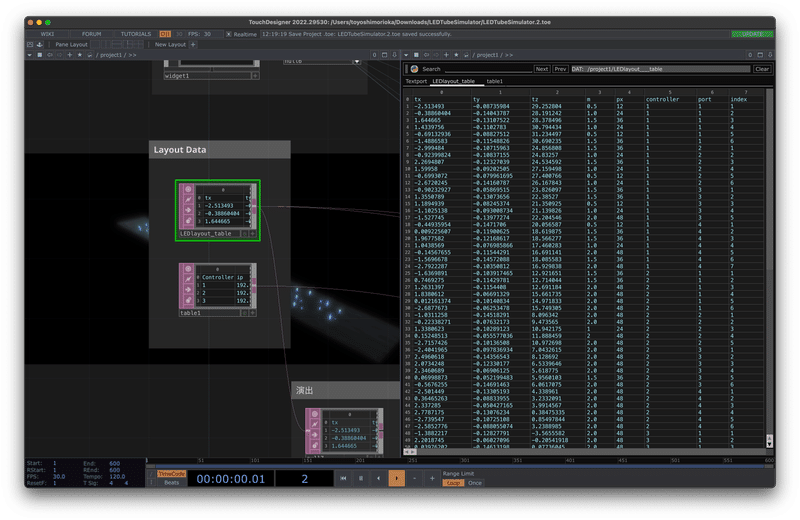Toggle viewer flag on LEDlayout_table node
The height and width of the screenshot is (520, 800).
[x=188, y=189]
